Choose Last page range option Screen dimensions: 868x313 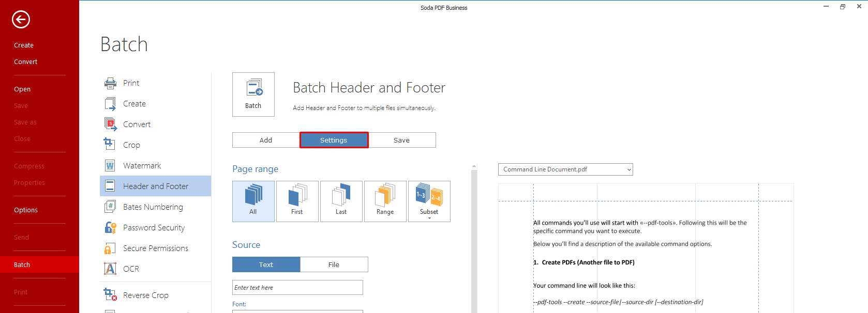pos(341,201)
